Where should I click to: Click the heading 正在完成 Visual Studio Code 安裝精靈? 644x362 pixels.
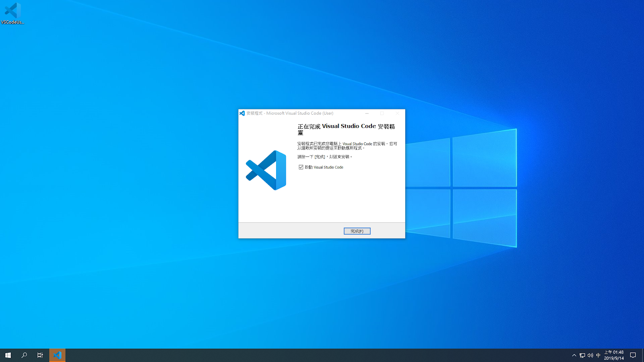346,129
